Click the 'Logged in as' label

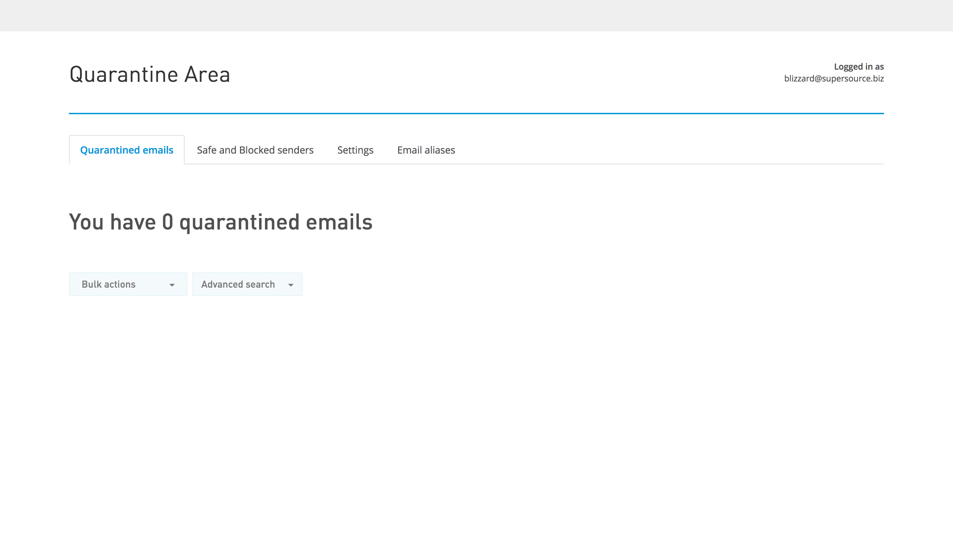coord(859,67)
